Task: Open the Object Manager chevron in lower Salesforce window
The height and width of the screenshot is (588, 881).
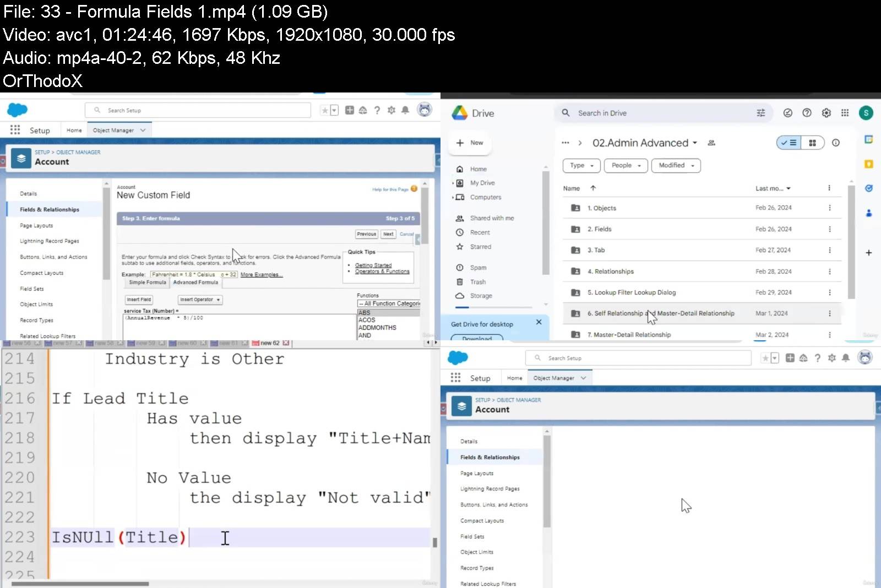Action: click(x=584, y=378)
